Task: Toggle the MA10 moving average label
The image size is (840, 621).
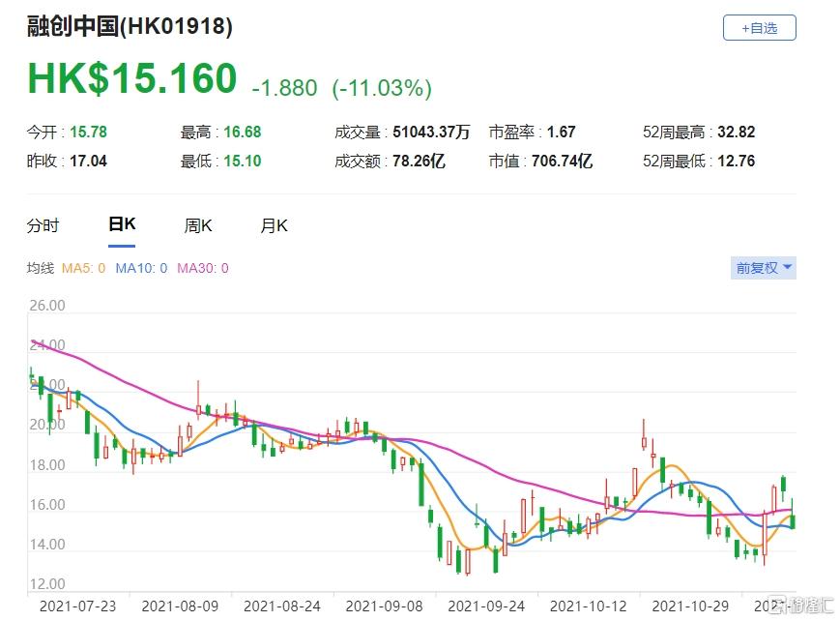Action: click(x=141, y=268)
